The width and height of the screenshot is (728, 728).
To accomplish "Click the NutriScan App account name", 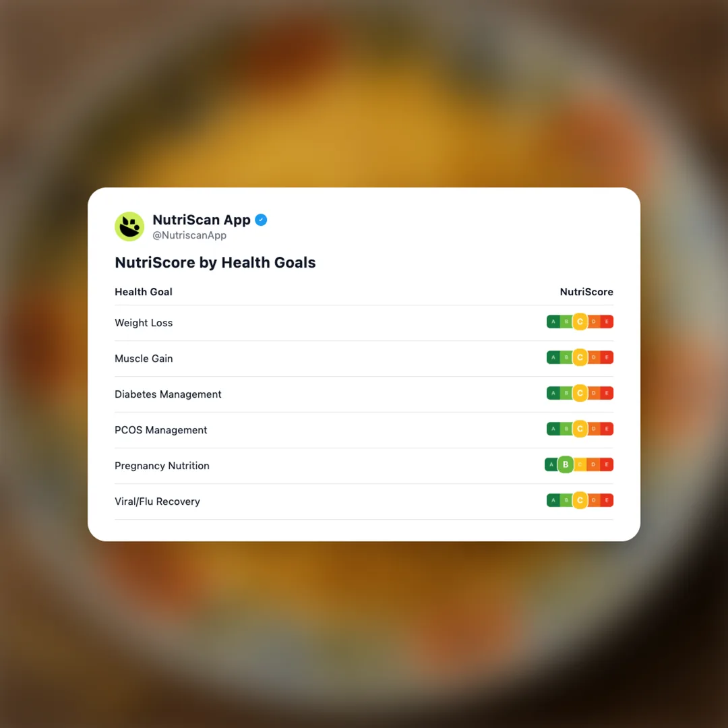I will point(202,220).
